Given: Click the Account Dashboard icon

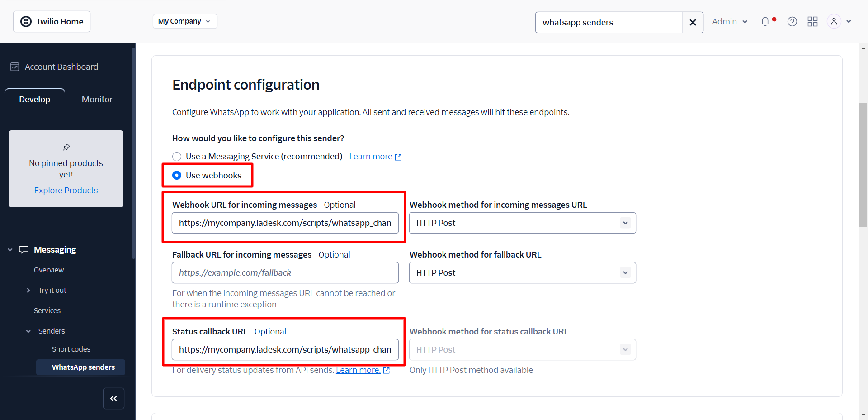Looking at the screenshot, I should pos(15,67).
